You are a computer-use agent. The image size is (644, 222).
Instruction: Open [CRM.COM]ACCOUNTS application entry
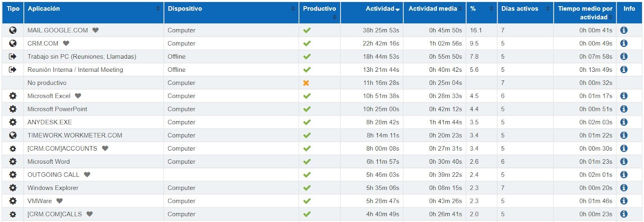pyautogui.click(x=62, y=149)
